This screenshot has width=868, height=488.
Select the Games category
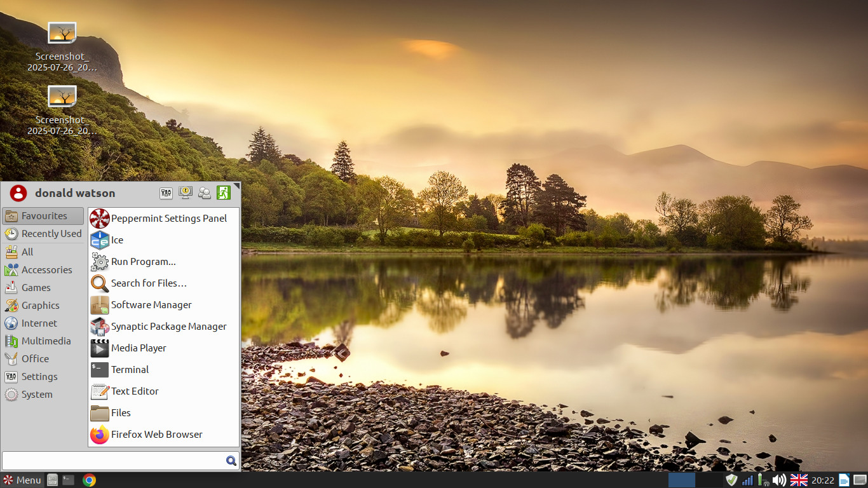[x=43, y=287]
